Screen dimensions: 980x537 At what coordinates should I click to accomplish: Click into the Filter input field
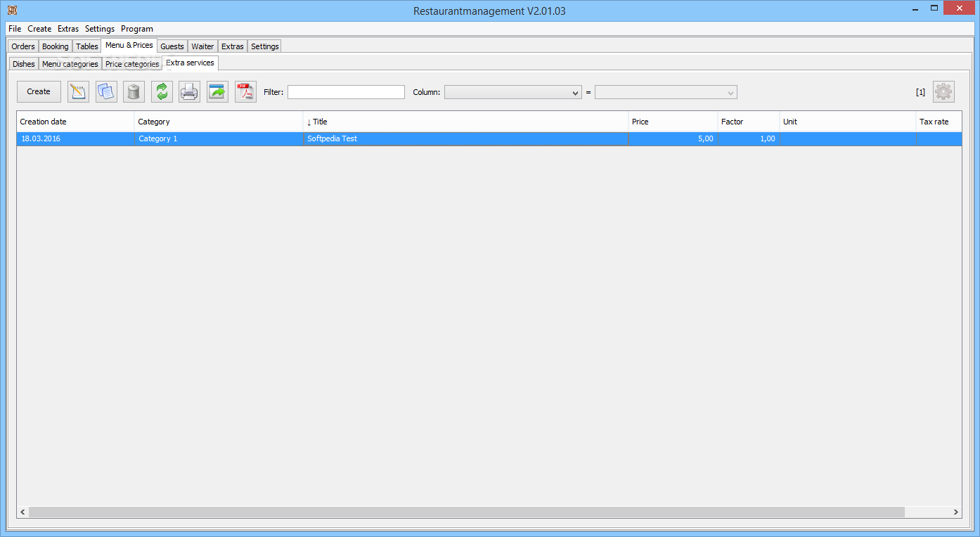coord(346,92)
